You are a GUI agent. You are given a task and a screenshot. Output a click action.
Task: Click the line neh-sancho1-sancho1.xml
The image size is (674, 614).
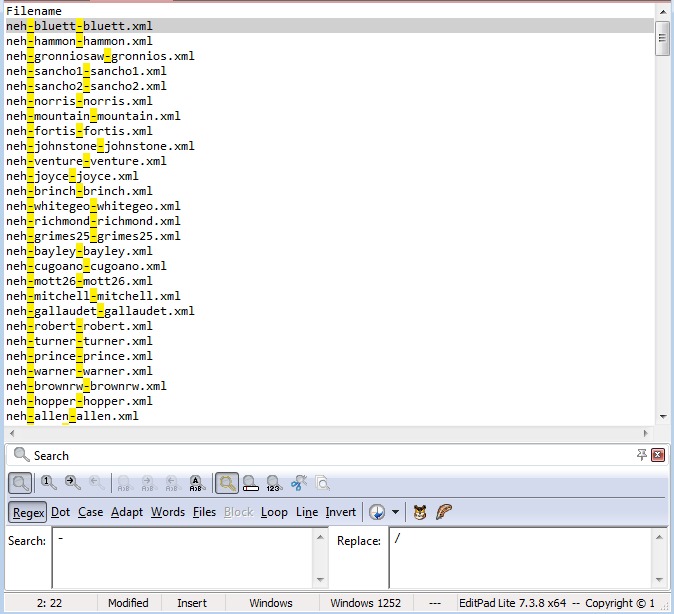[x=86, y=71]
